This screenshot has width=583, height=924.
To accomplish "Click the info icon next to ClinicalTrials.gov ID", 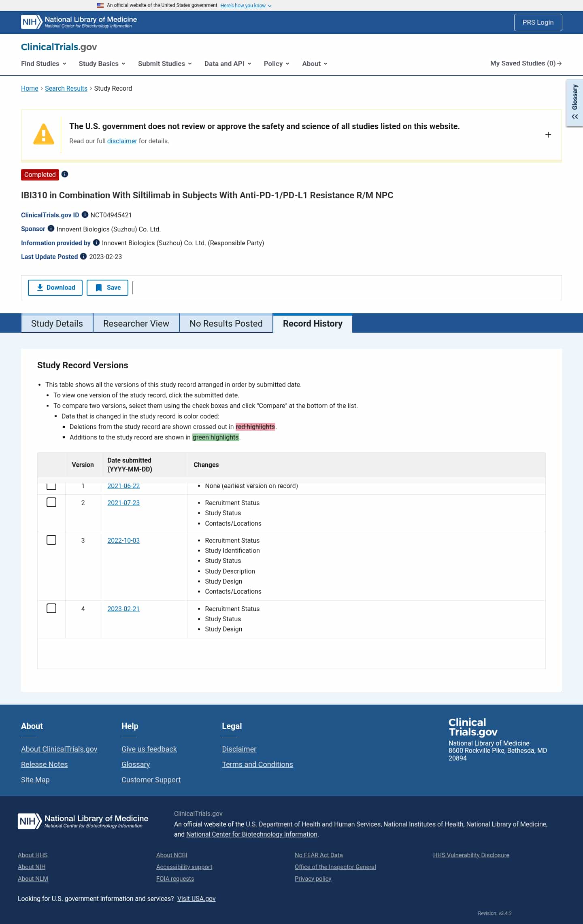I will (x=85, y=215).
